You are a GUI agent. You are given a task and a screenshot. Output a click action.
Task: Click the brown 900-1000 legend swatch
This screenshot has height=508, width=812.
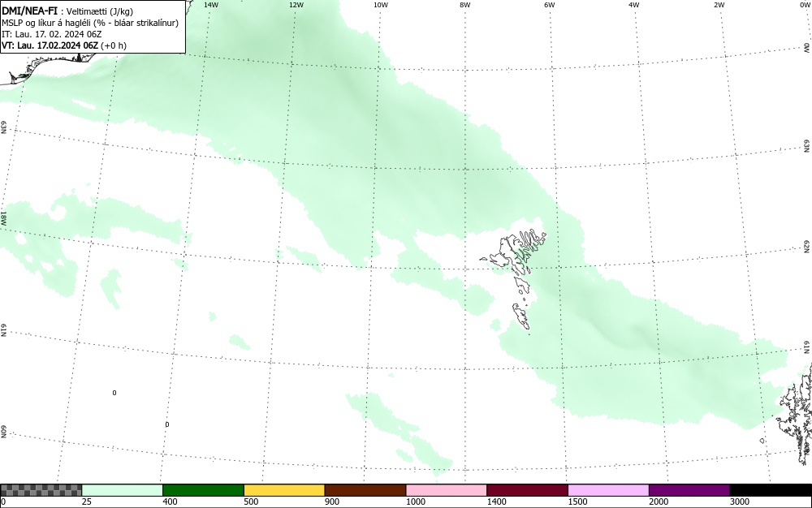tap(365, 490)
